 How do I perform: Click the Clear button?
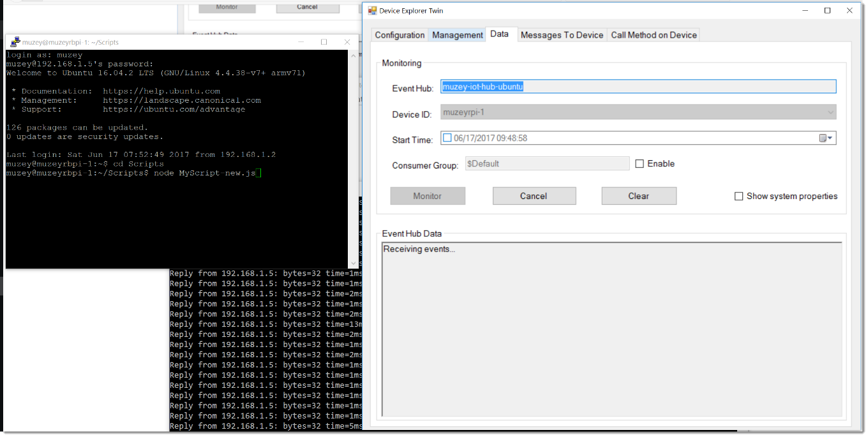639,196
